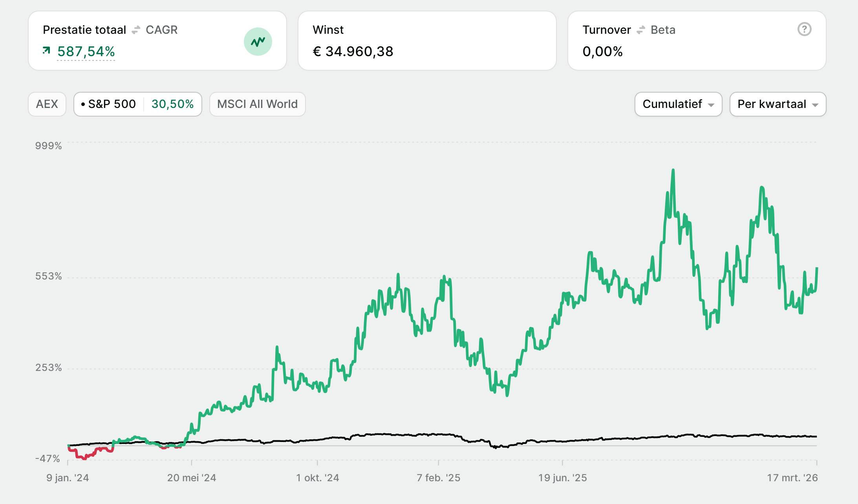Click the 1 okt. '24 axis marker
Screen dimensions: 858x504
point(317,478)
